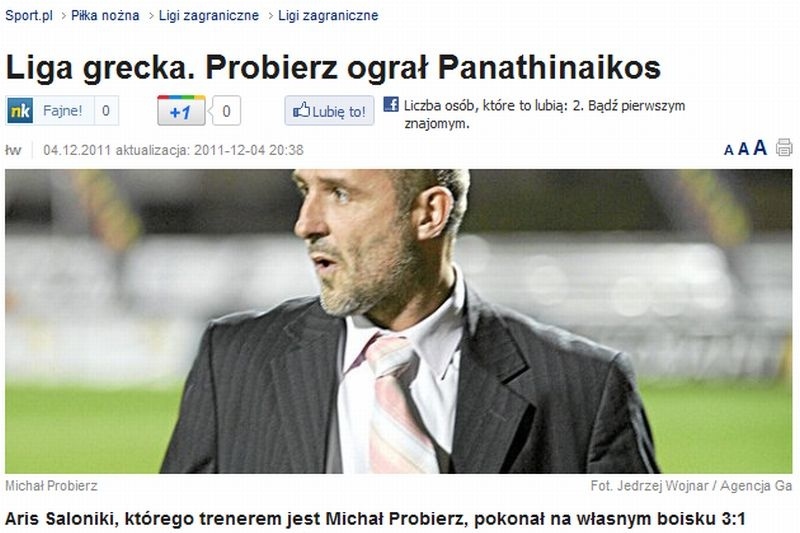800x533 pixels.
Task: Select the smallest font size A
Action: (x=729, y=150)
